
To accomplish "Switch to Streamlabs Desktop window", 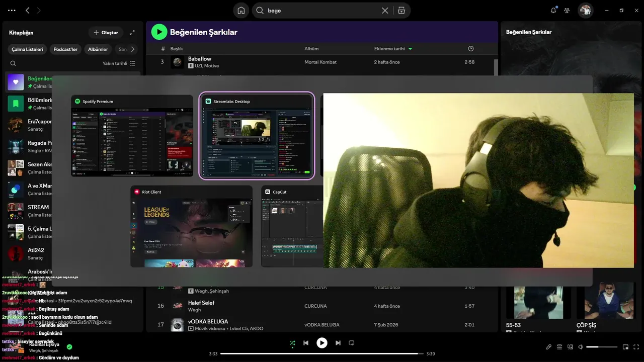I will (257, 136).
